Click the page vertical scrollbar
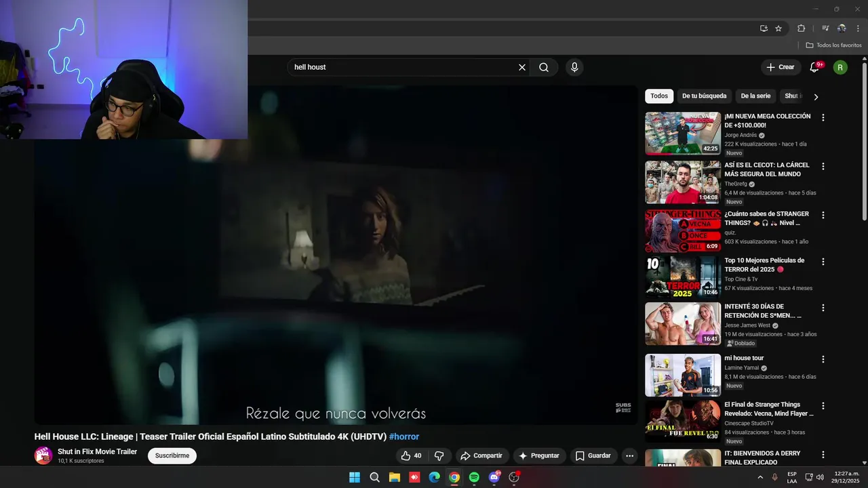Image resolution: width=868 pixels, height=488 pixels. [865, 142]
